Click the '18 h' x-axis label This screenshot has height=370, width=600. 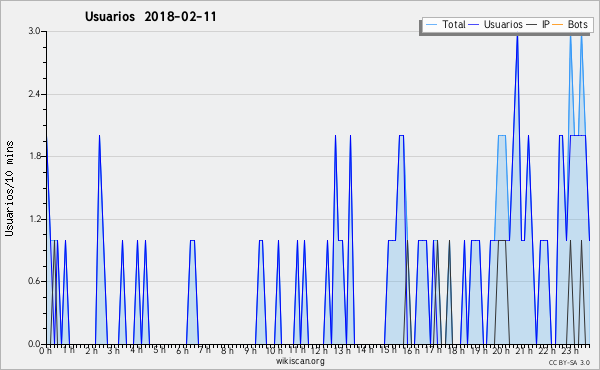coord(456,351)
